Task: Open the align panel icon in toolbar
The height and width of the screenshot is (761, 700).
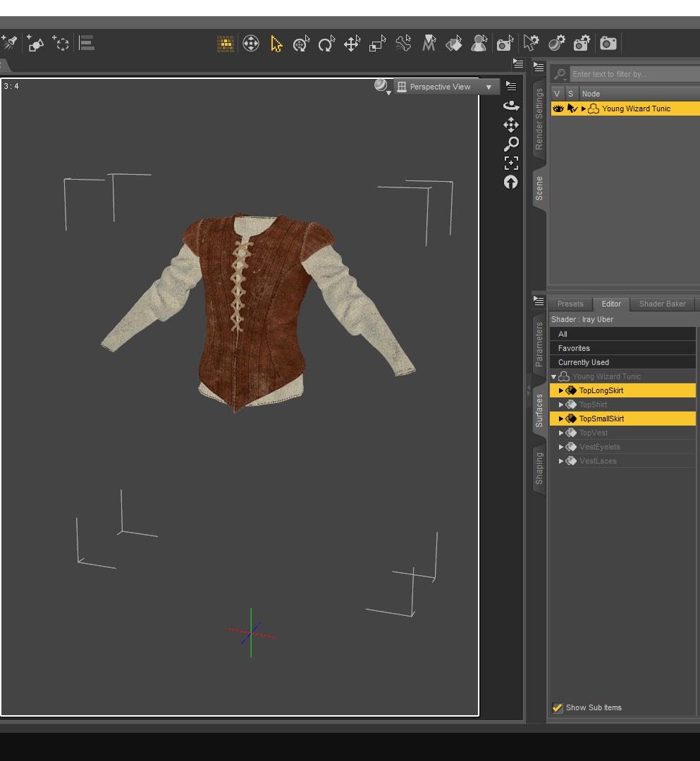Action: pos(87,44)
